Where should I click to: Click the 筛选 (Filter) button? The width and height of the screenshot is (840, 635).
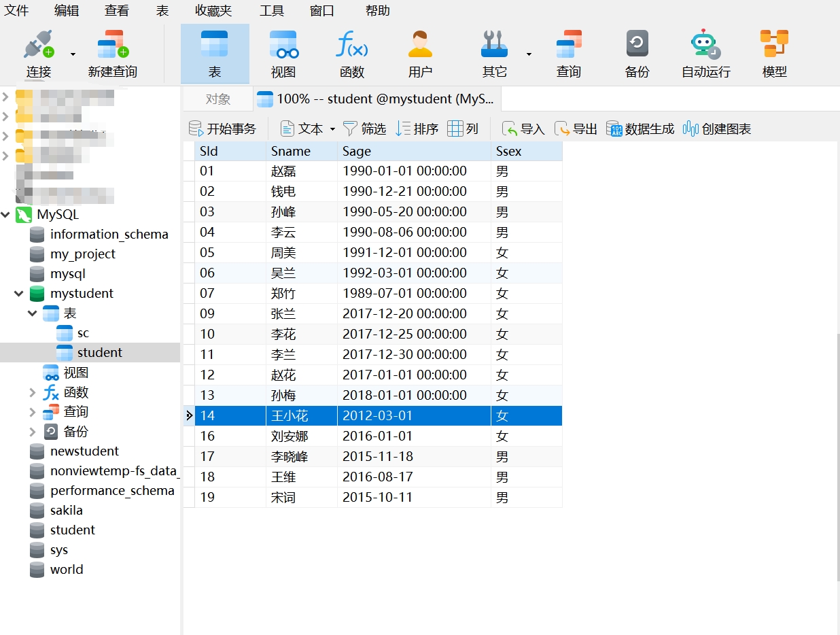pos(365,129)
